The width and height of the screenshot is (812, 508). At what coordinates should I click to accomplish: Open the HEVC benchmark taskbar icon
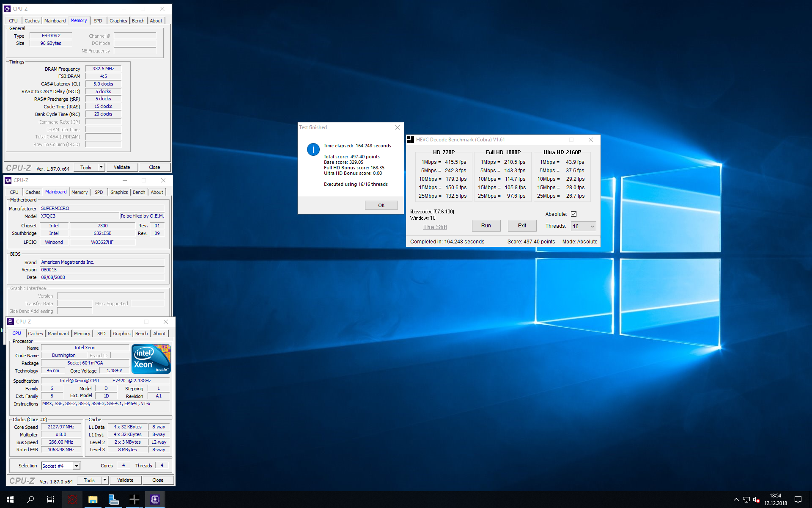[x=134, y=500]
